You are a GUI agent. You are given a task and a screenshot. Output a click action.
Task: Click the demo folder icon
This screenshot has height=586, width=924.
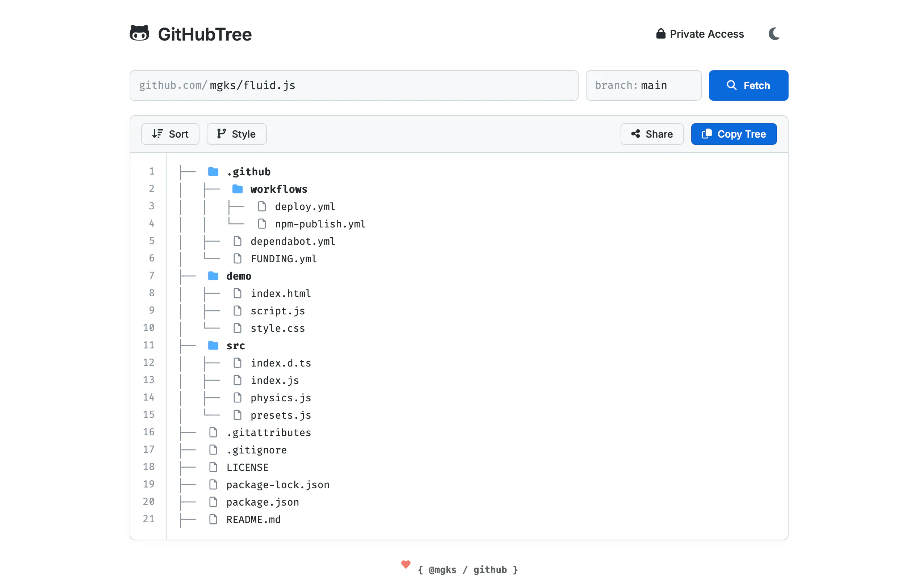coord(213,276)
